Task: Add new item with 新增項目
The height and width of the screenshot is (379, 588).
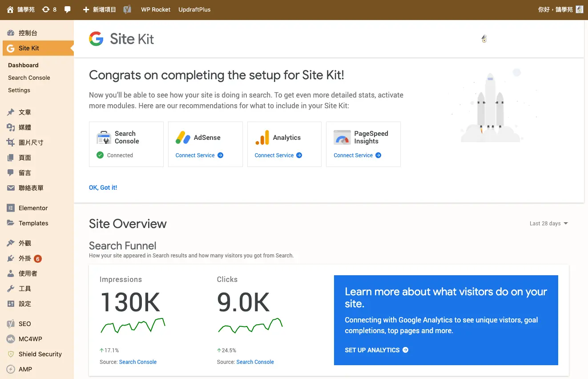Action: point(99,9)
